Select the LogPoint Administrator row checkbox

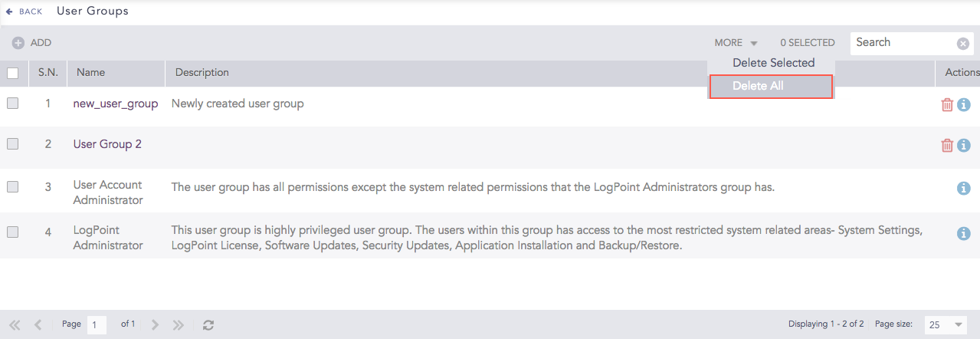12,232
